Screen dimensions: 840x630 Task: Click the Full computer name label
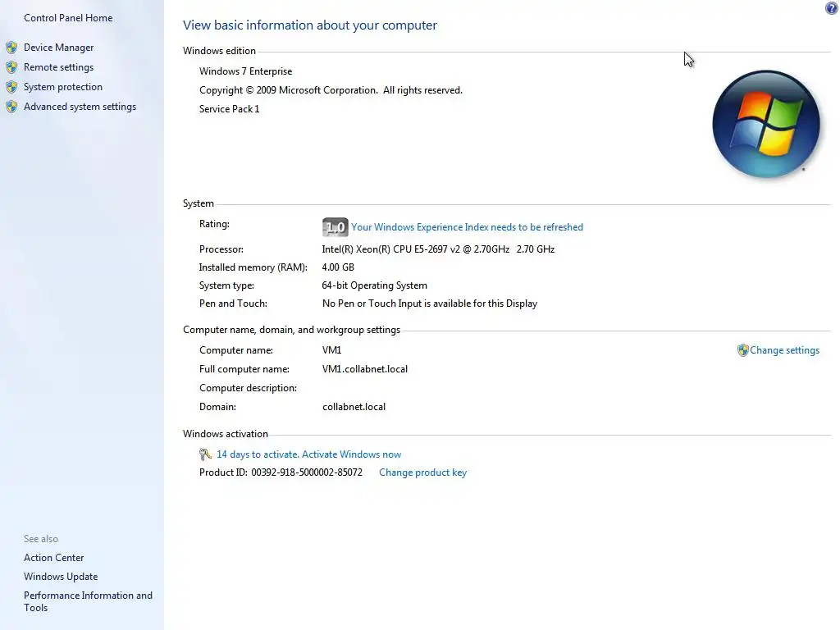[x=244, y=369]
